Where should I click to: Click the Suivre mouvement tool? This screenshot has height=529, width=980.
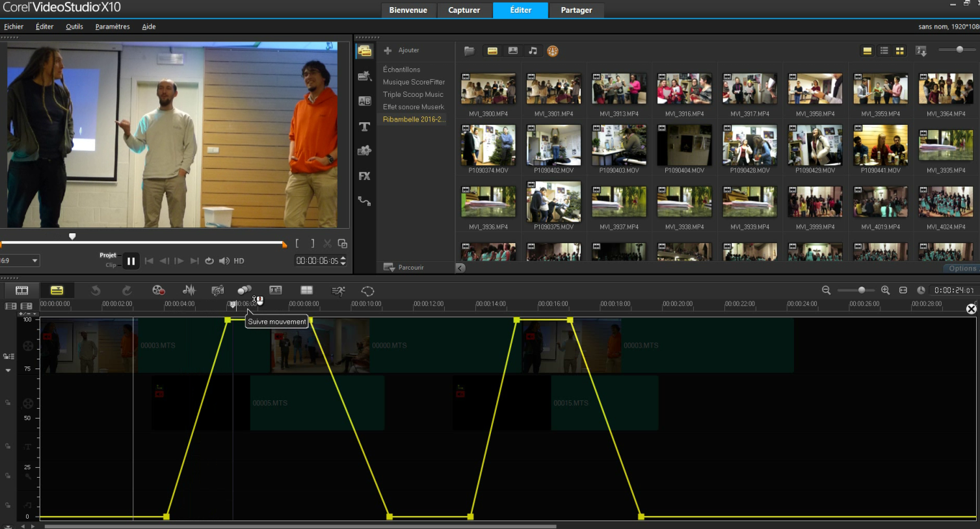[x=245, y=290]
